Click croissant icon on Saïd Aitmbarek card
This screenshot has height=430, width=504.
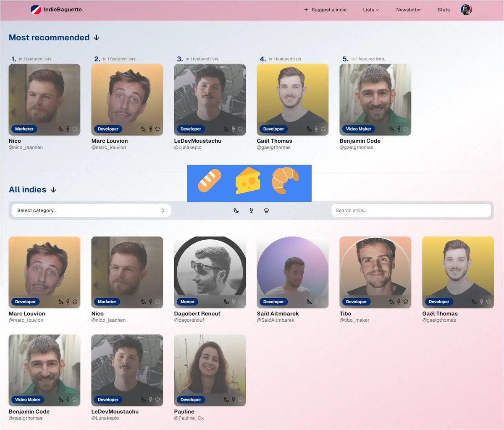pyautogui.click(x=309, y=302)
